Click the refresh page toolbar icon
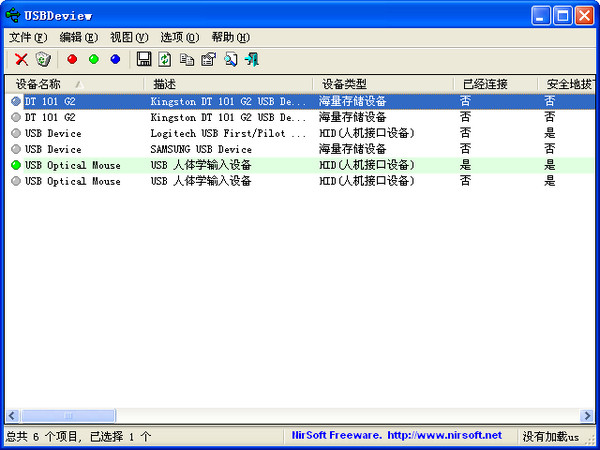 [165, 59]
